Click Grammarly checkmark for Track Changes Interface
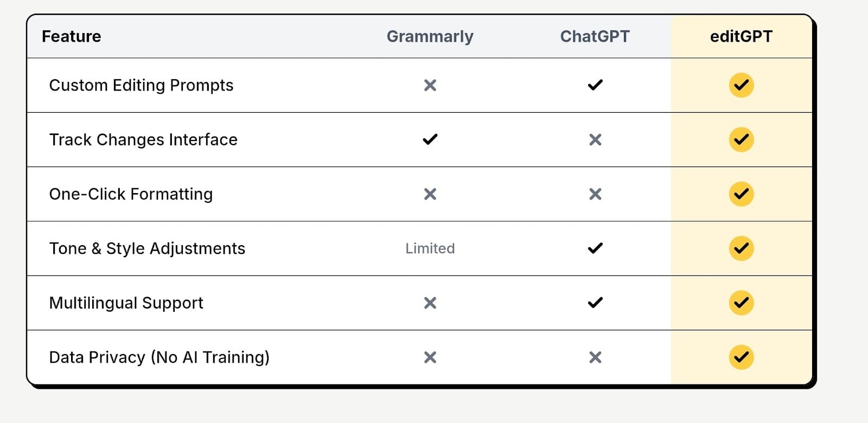Image resolution: width=868 pixels, height=423 pixels. (430, 139)
